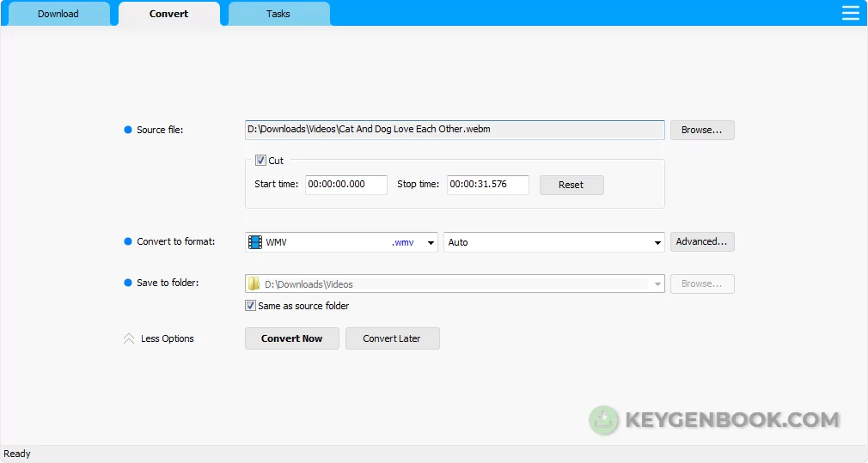Screen dimensions: 868x463
Task: Uncheck the Cut checkbox
Action: click(x=260, y=161)
